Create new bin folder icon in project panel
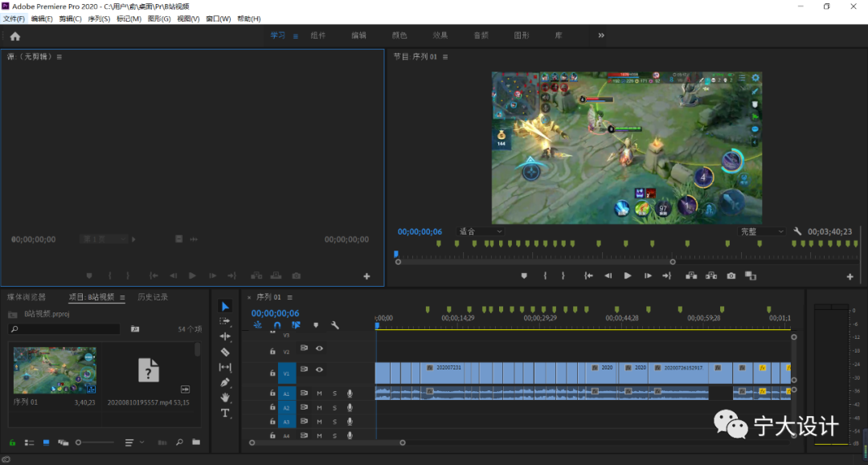Viewport: 868px width, 465px height. tap(196, 442)
